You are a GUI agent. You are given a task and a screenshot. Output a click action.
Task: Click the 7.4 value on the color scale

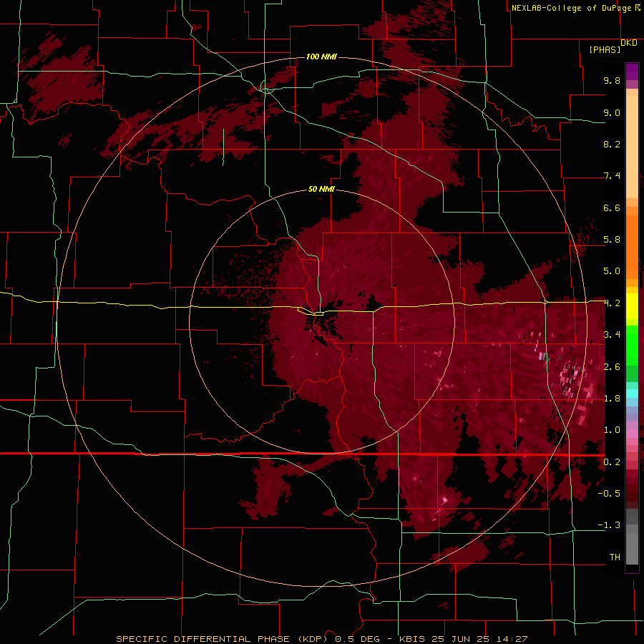click(x=612, y=176)
